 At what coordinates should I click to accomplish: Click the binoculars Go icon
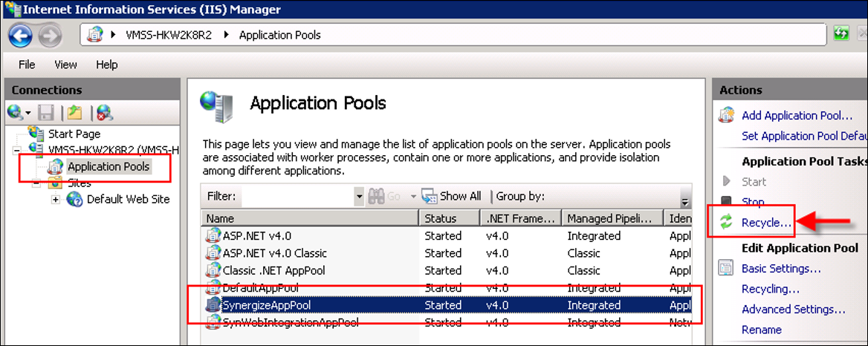pos(377,196)
